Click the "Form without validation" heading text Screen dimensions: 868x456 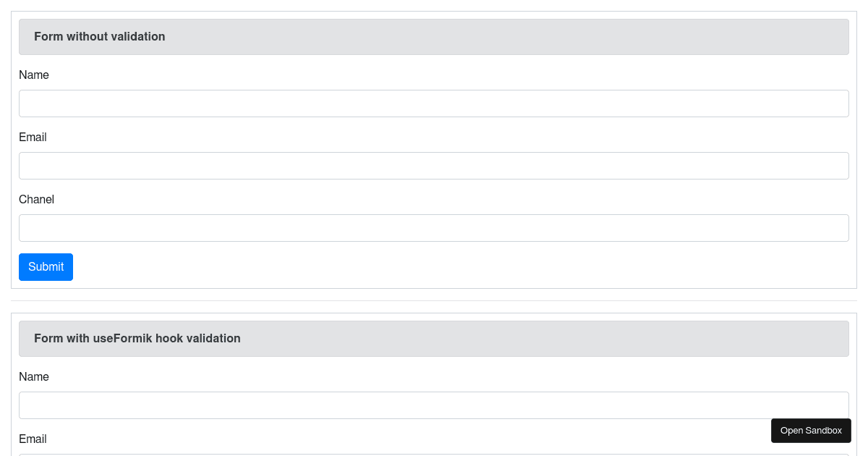99,37
